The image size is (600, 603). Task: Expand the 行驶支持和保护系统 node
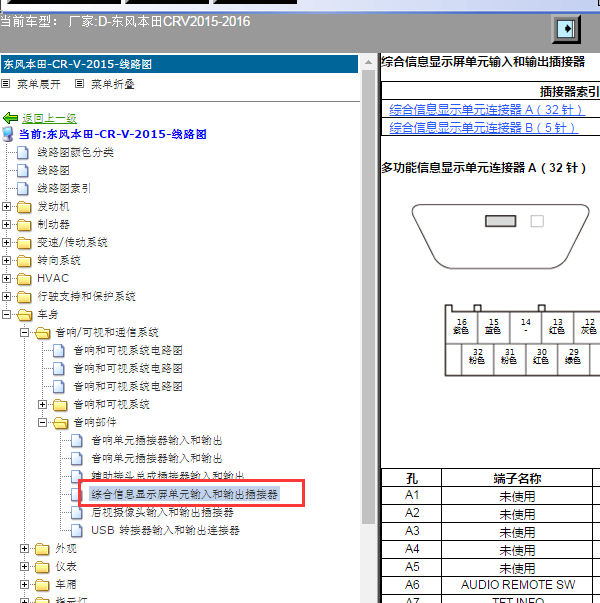point(6,296)
